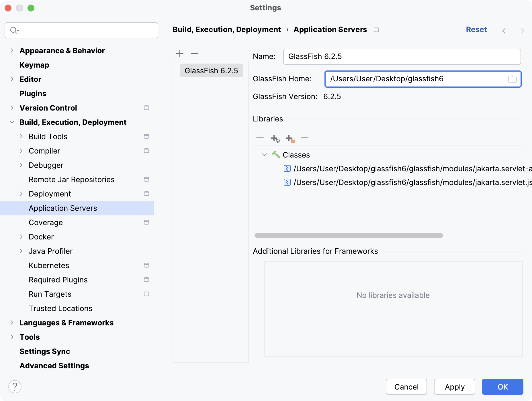This screenshot has width=532, height=401.
Task: Expand the Build Tools section
Action: click(x=21, y=137)
